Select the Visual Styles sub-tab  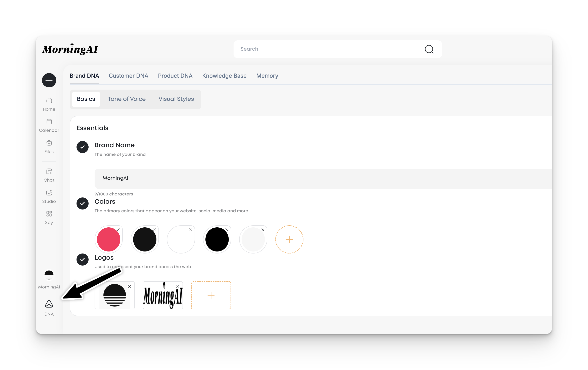pyautogui.click(x=176, y=99)
